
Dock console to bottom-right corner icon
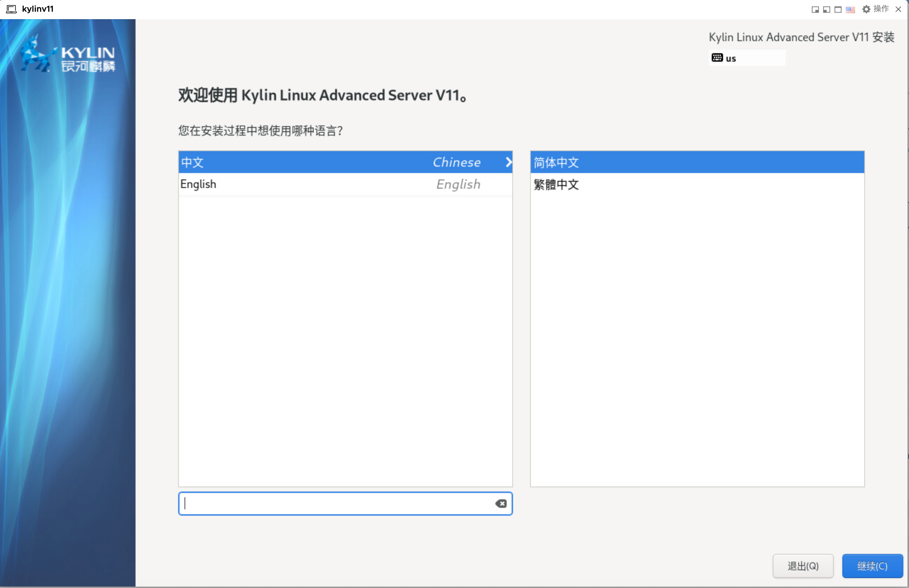[x=815, y=10]
